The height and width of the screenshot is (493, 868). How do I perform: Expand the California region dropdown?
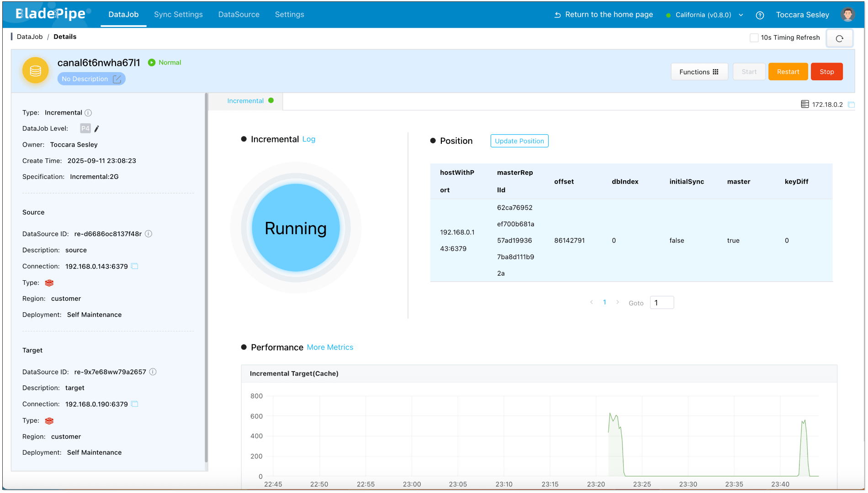pyautogui.click(x=741, y=15)
